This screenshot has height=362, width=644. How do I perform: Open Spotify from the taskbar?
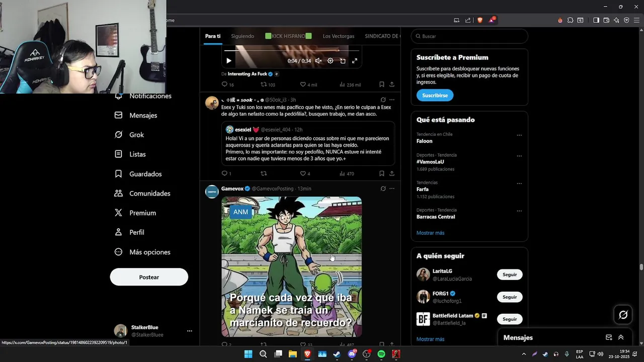tap(381, 354)
